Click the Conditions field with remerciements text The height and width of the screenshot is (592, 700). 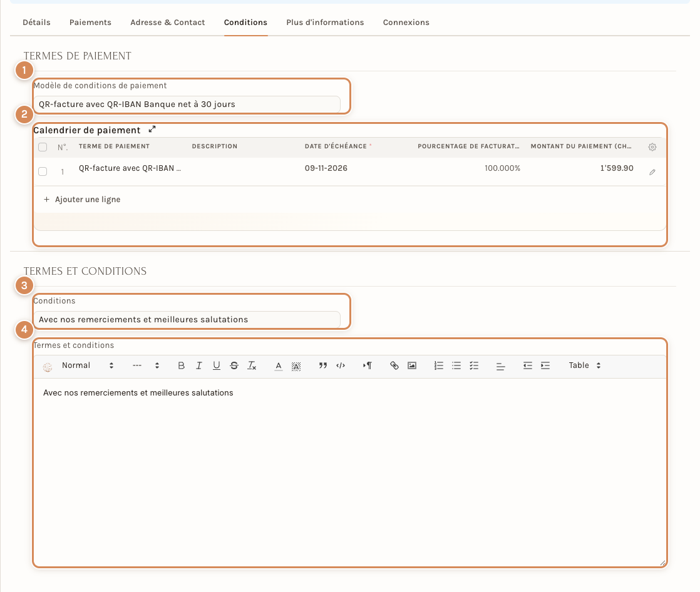(187, 319)
